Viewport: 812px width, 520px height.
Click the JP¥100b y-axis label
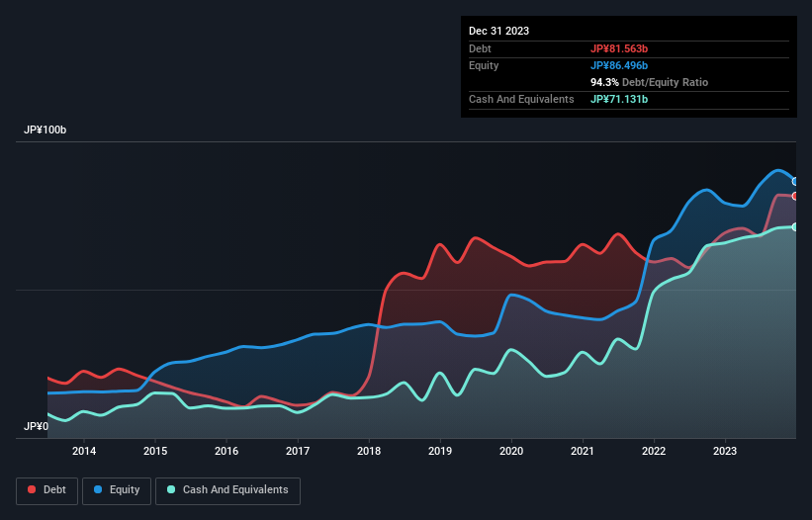click(x=45, y=130)
